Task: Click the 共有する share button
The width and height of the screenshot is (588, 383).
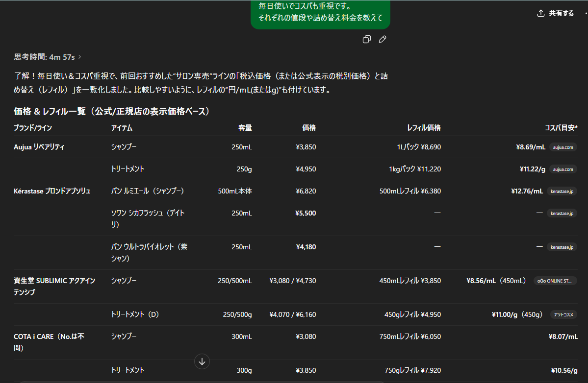Action: click(556, 13)
